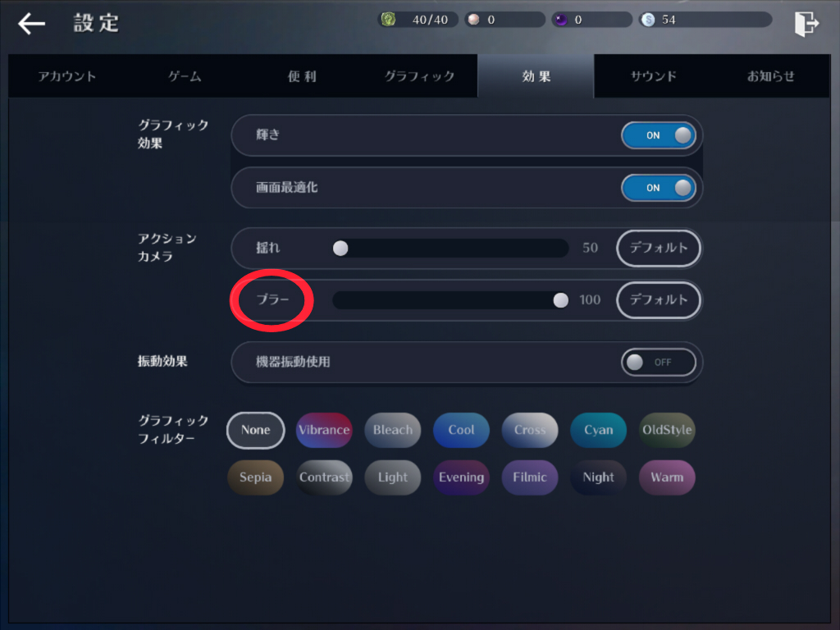Go back using the arrow icon

(31, 24)
